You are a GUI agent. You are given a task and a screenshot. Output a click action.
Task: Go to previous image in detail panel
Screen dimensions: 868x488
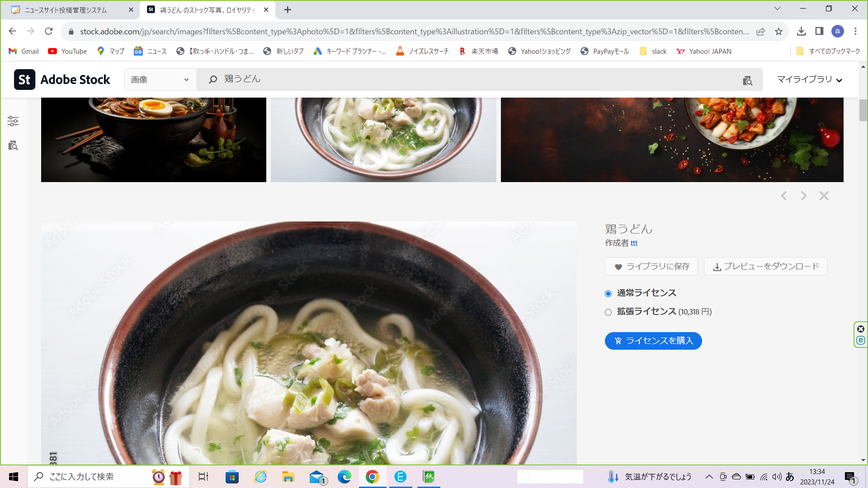(x=784, y=196)
